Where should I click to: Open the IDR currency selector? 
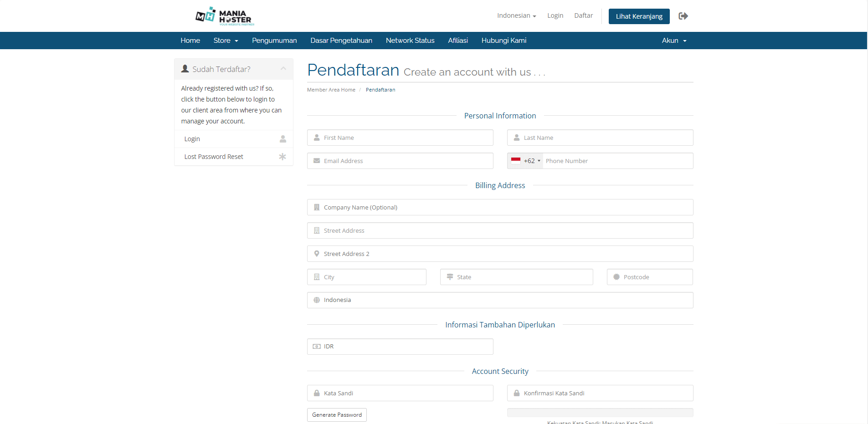click(x=400, y=347)
